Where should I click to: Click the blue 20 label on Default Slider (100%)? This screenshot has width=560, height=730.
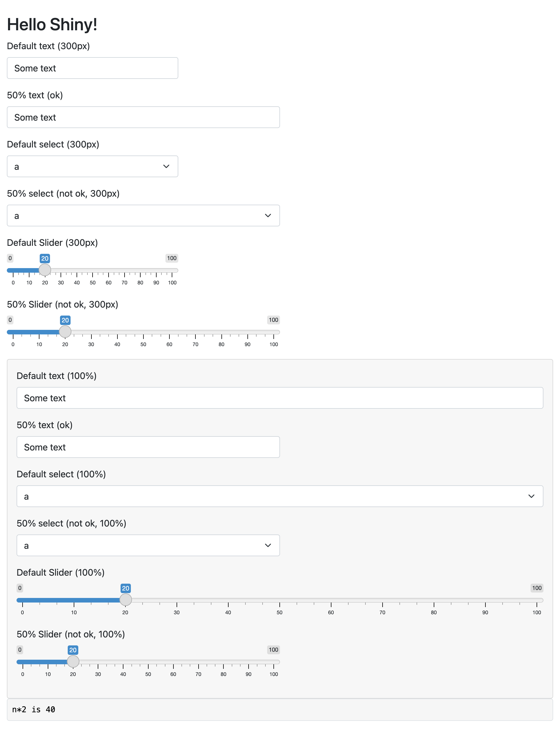pyautogui.click(x=125, y=588)
